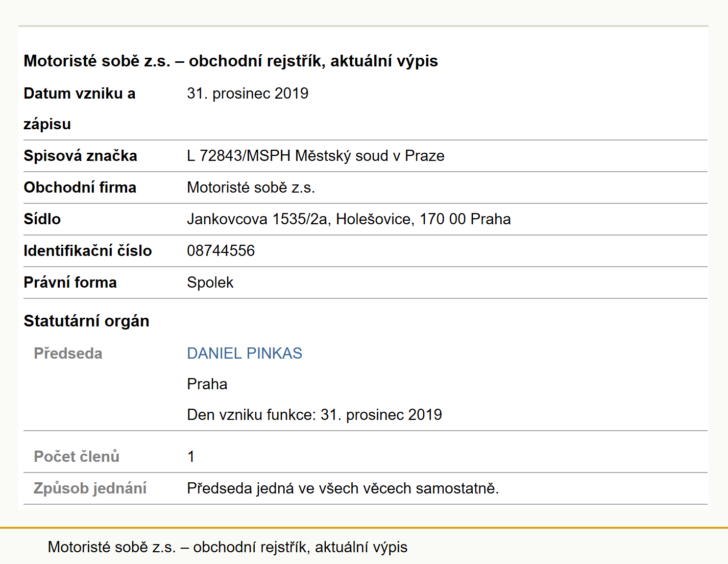Click the Počet členů label
The image size is (728, 564).
[77, 456]
